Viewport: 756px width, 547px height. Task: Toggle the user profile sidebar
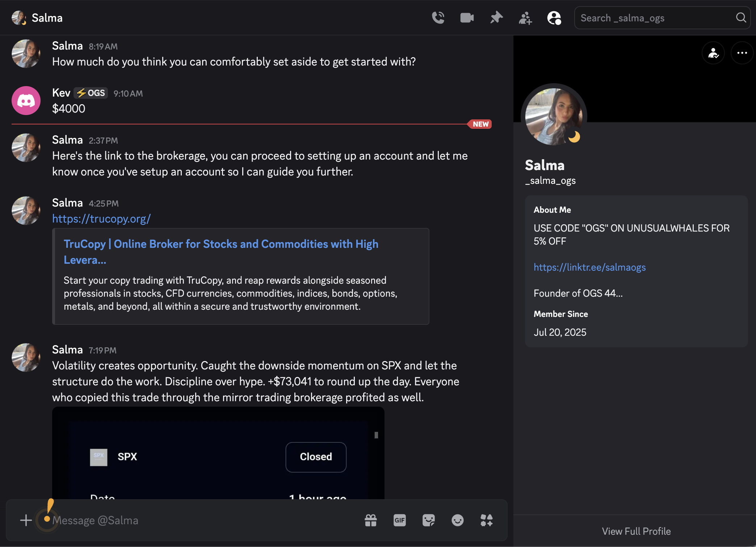(x=554, y=17)
